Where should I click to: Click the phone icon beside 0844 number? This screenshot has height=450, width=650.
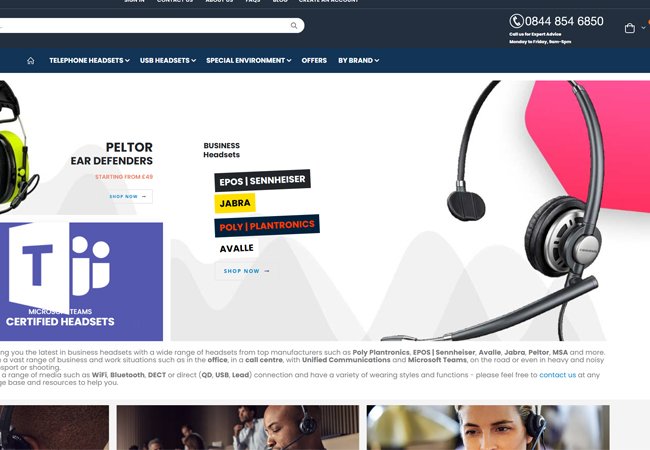pyautogui.click(x=516, y=21)
